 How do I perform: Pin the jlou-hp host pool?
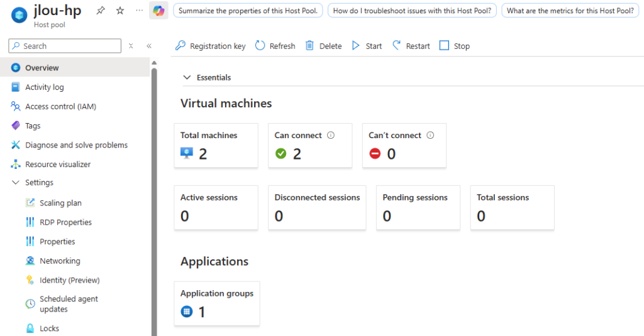tap(101, 11)
